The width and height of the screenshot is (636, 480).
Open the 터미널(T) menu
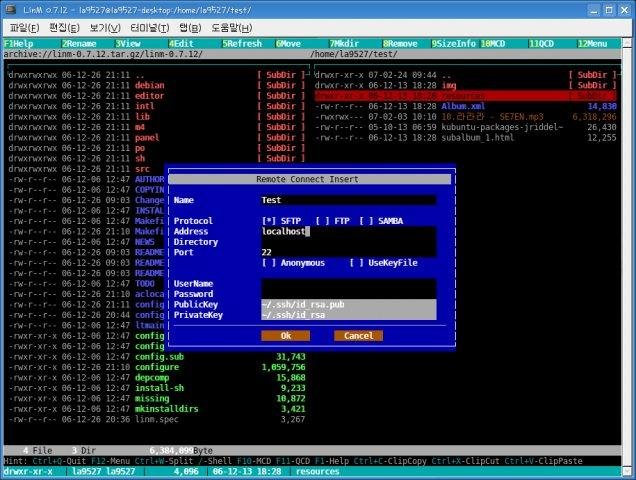pyautogui.click(x=149, y=28)
